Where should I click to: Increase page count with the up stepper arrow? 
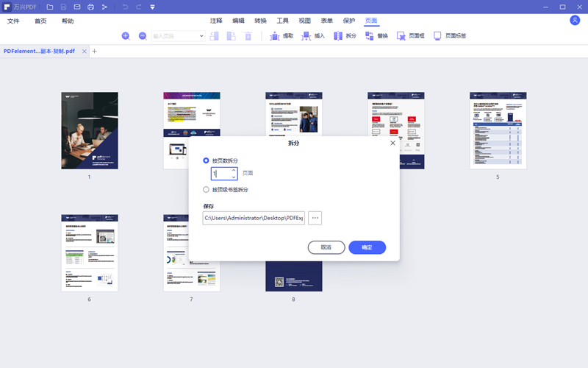(234, 170)
